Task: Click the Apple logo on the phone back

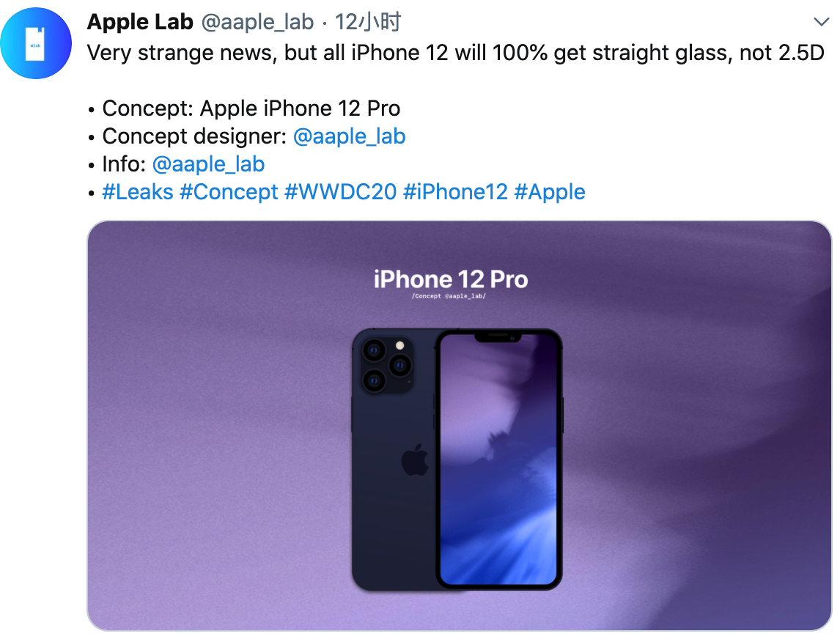Action: coord(414,461)
